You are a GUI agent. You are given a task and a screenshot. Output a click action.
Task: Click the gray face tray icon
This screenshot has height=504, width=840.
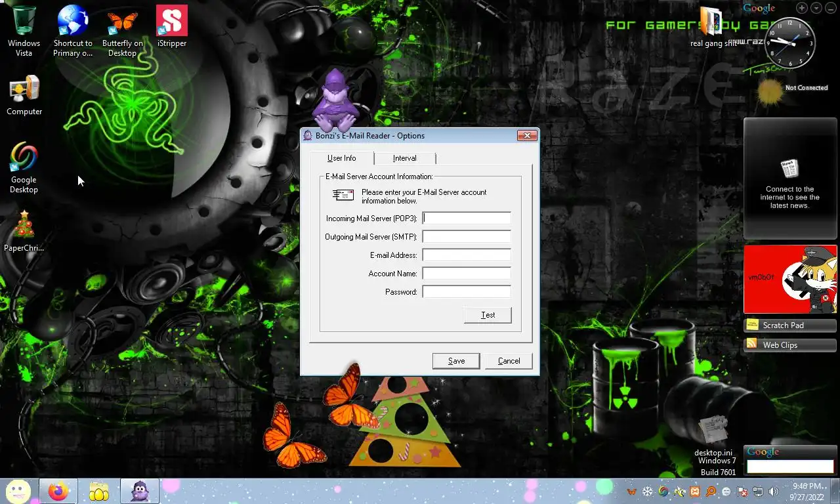[x=726, y=492]
